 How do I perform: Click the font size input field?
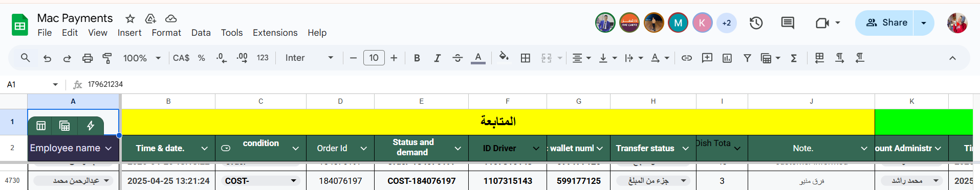374,58
